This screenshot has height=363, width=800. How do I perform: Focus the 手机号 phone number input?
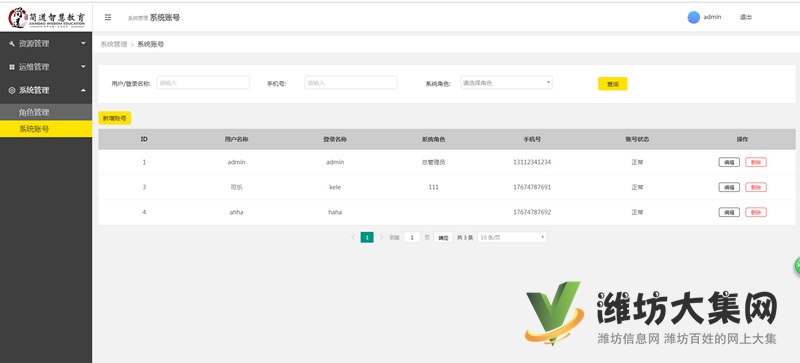(351, 83)
